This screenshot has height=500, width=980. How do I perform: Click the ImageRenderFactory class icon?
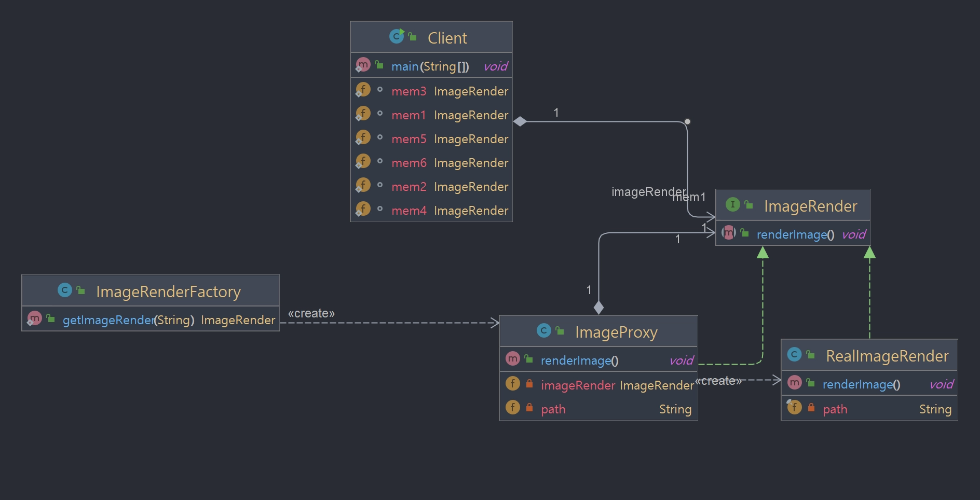[64, 290]
